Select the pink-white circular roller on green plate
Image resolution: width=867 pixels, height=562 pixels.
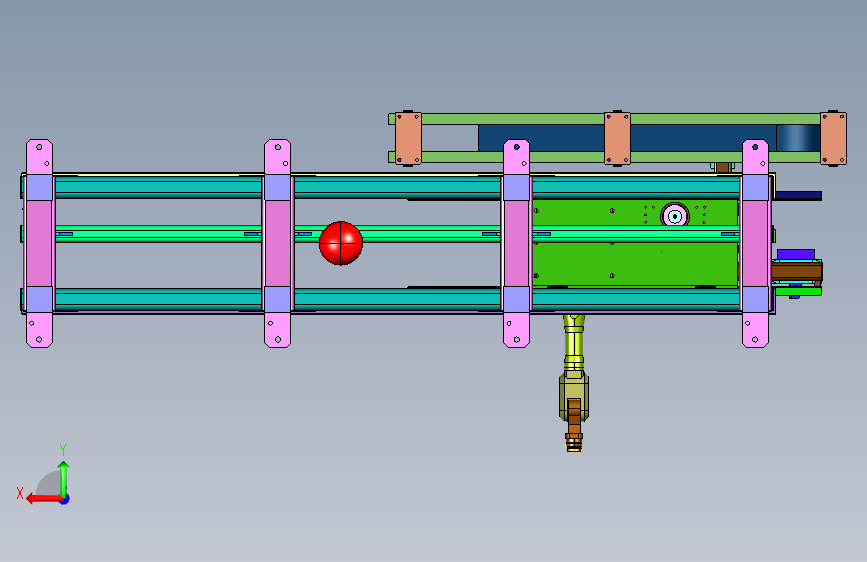tap(675, 215)
